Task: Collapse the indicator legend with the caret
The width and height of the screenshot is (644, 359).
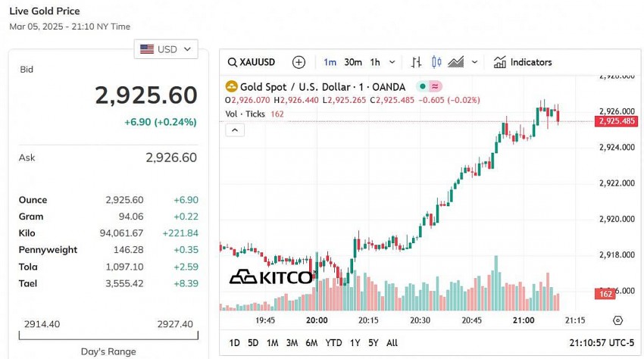Action: (x=235, y=130)
